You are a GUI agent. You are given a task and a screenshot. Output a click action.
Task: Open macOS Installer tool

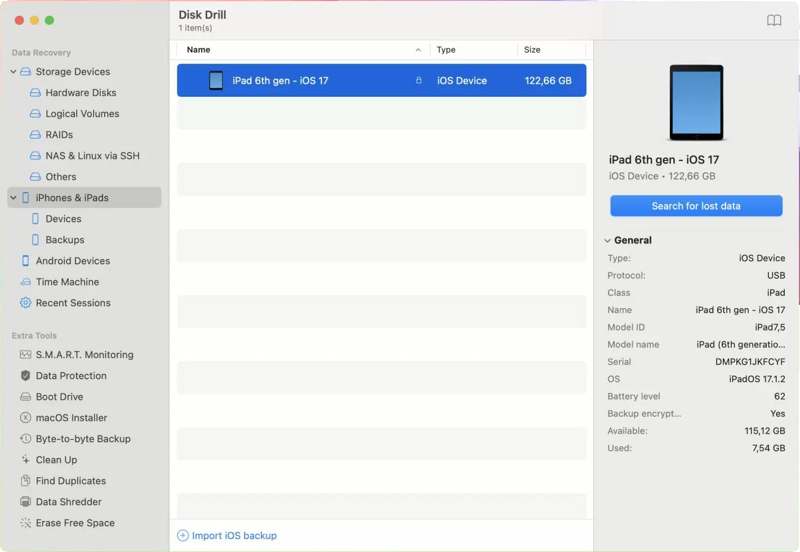coord(71,417)
